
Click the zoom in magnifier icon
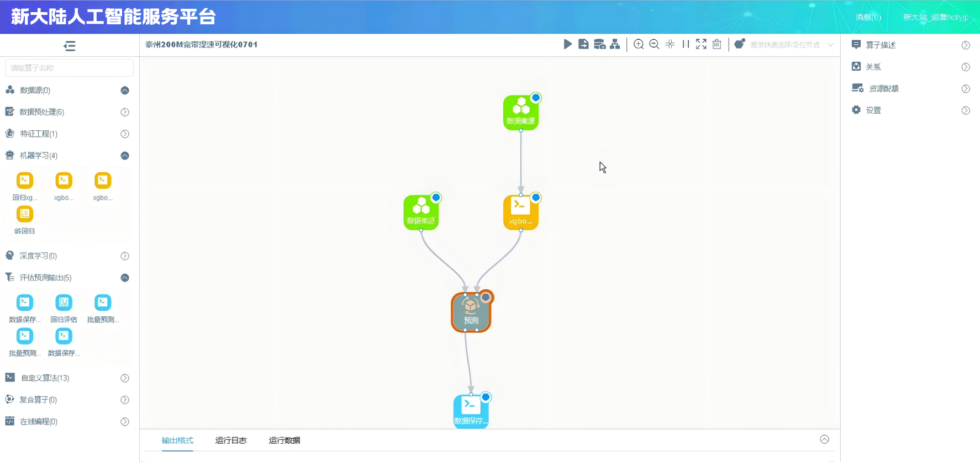(x=639, y=44)
